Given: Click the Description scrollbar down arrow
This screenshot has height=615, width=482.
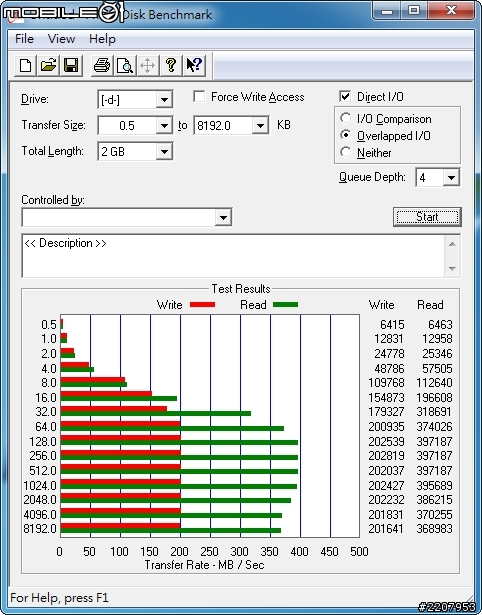Looking at the screenshot, I should pyautogui.click(x=452, y=269).
